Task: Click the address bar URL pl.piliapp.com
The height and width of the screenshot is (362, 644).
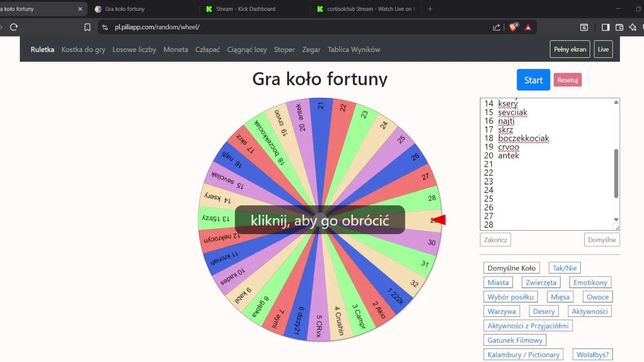Action: [157, 27]
